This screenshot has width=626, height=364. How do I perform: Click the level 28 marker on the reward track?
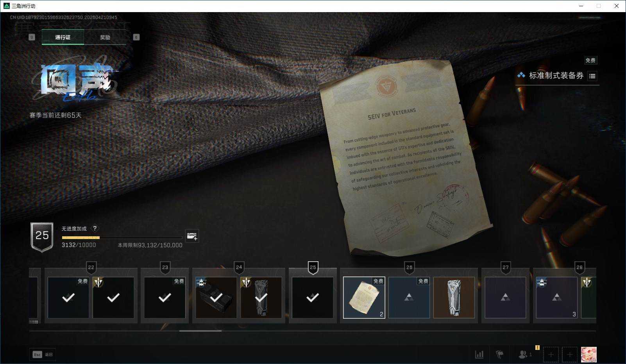tap(579, 268)
